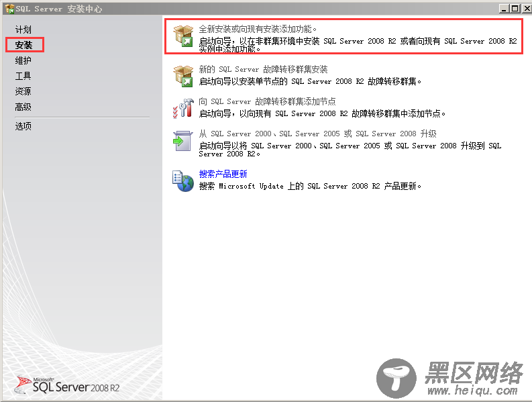
Task: Start 全新安装或向现有安装添加功能 wizard
Action: point(258,30)
